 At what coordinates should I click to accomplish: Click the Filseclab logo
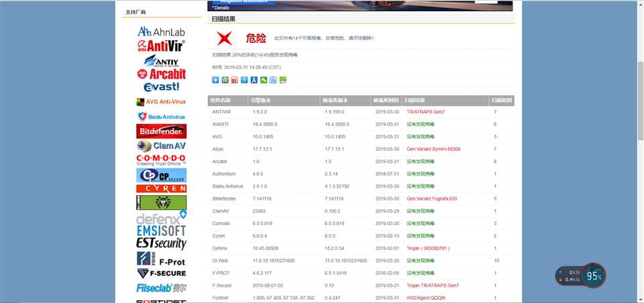click(x=161, y=288)
